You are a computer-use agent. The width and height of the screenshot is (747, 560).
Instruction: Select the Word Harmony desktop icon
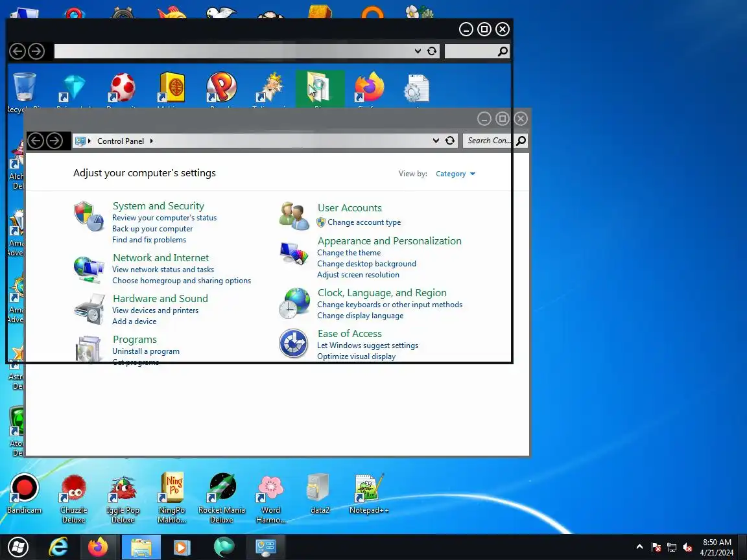click(x=270, y=498)
